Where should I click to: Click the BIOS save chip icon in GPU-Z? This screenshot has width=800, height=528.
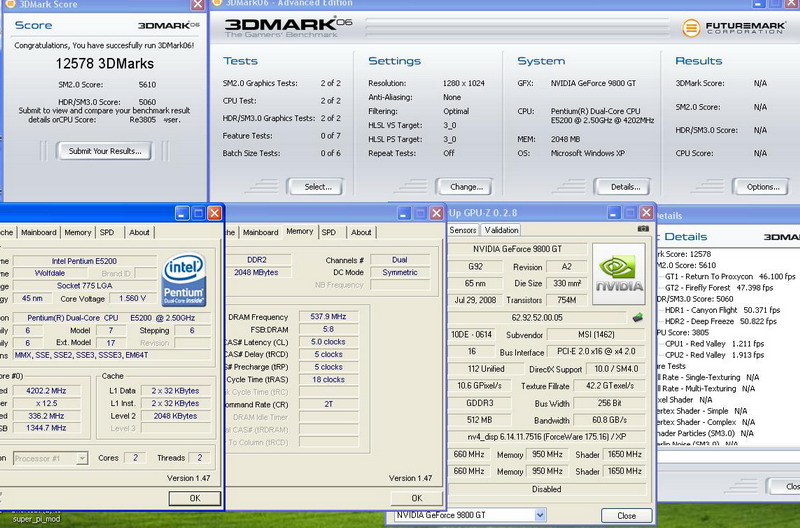click(x=637, y=317)
